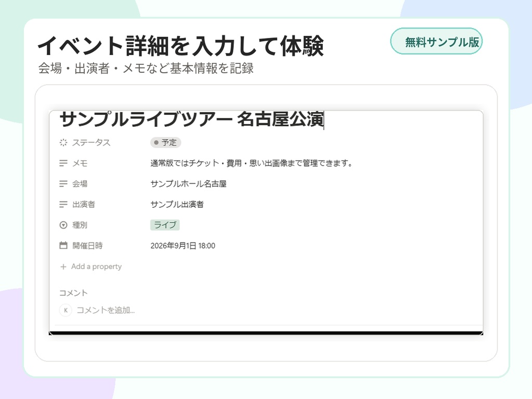Click the 開催日時 calendar icon
The image size is (532, 399).
[63, 245]
